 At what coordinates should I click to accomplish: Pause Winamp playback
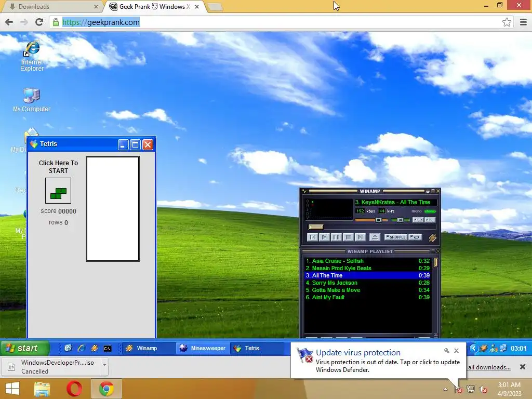coord(336,237)
